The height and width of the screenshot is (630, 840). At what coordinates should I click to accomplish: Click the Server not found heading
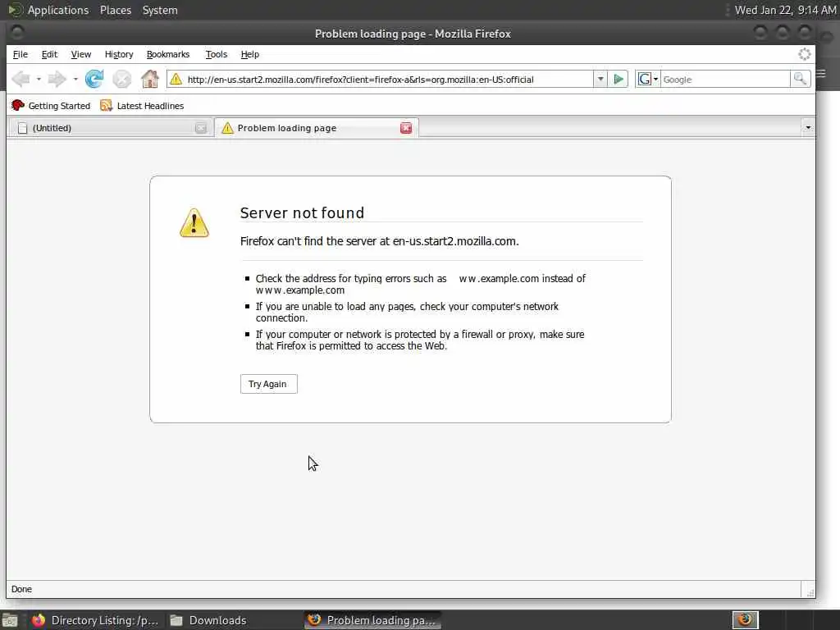[302, 212]
